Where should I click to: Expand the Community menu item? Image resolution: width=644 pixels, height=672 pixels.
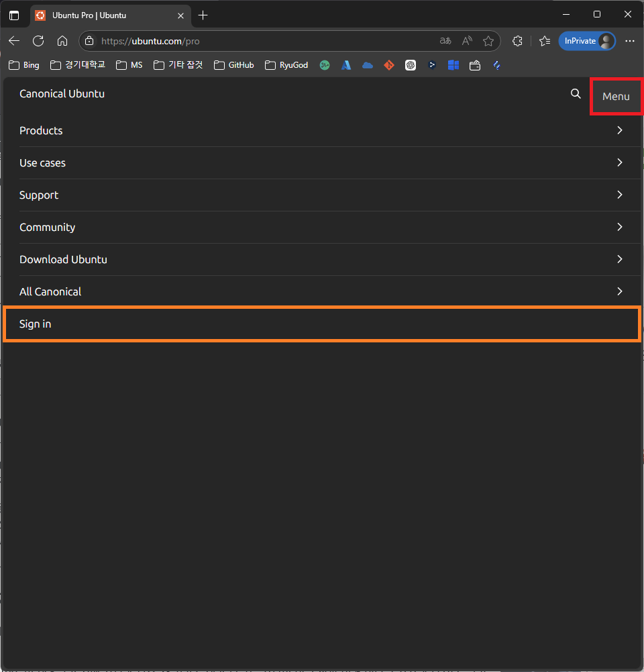[x=321, y=227]
